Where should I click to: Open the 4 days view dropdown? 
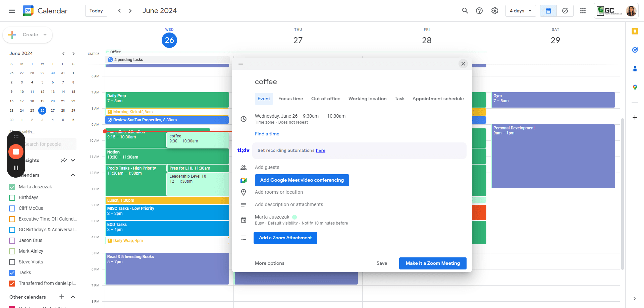tap(521, 11)
